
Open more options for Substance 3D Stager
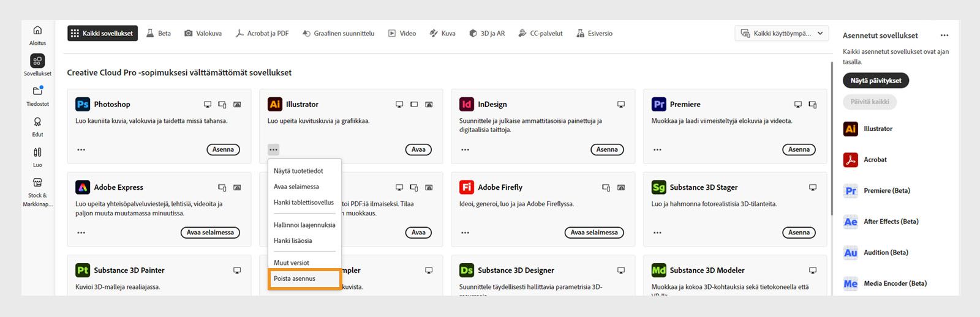(x=657, y=233)
